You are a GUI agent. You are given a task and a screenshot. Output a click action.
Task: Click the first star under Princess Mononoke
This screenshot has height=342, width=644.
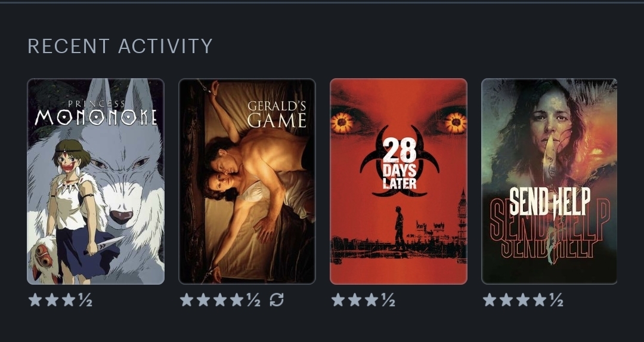[x=35, y=300]
